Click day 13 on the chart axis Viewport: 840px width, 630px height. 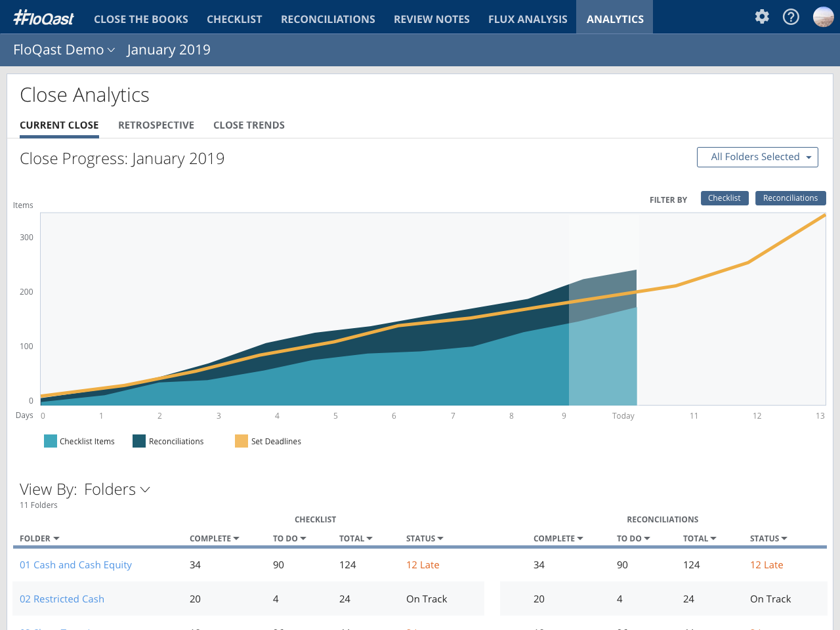pos(820,416)
